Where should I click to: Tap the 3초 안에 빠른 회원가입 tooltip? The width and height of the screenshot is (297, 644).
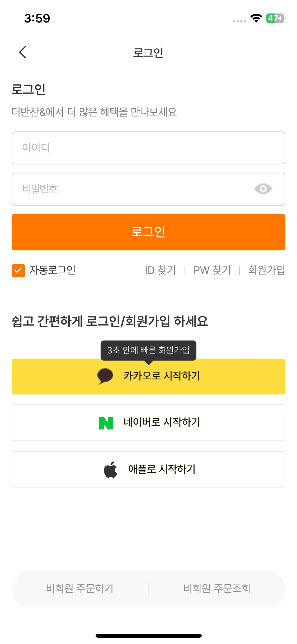pos(148,351)
